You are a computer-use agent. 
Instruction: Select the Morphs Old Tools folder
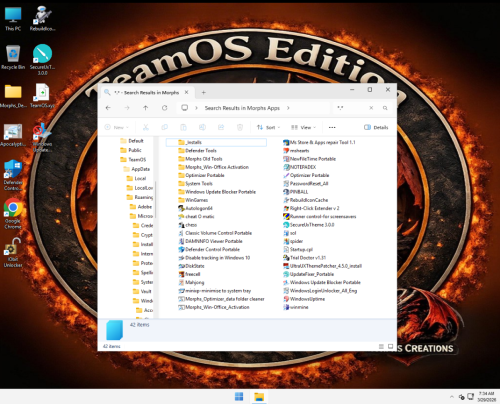[x=200, y=159]
